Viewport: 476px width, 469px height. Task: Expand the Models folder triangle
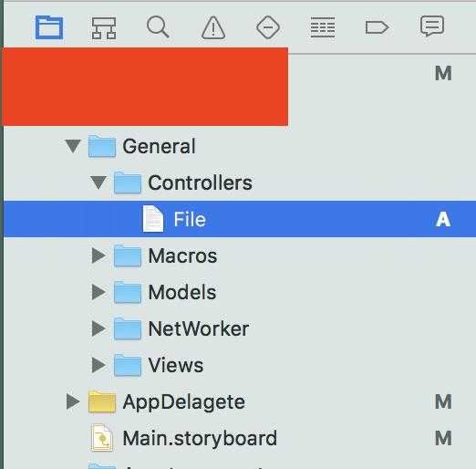tap(98, 292)
